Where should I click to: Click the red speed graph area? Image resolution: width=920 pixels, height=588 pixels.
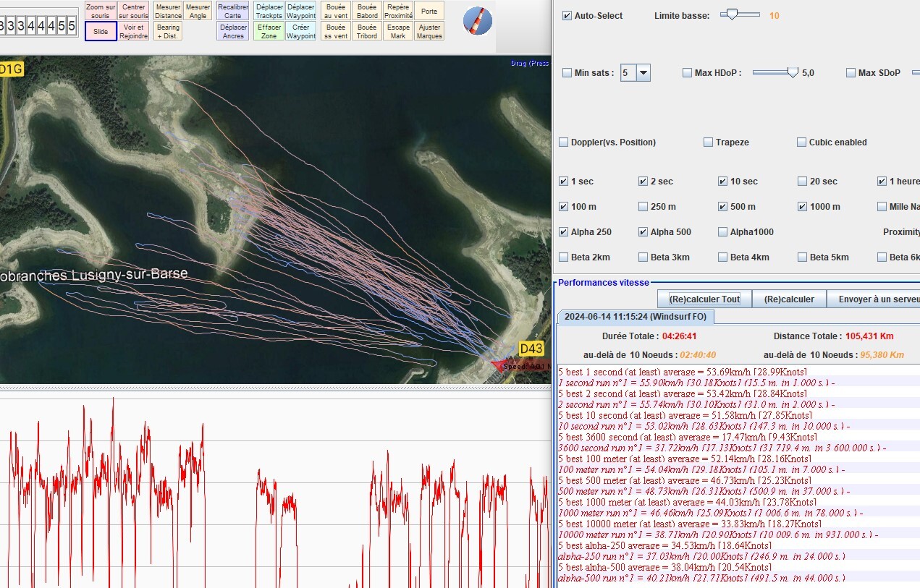275,492
